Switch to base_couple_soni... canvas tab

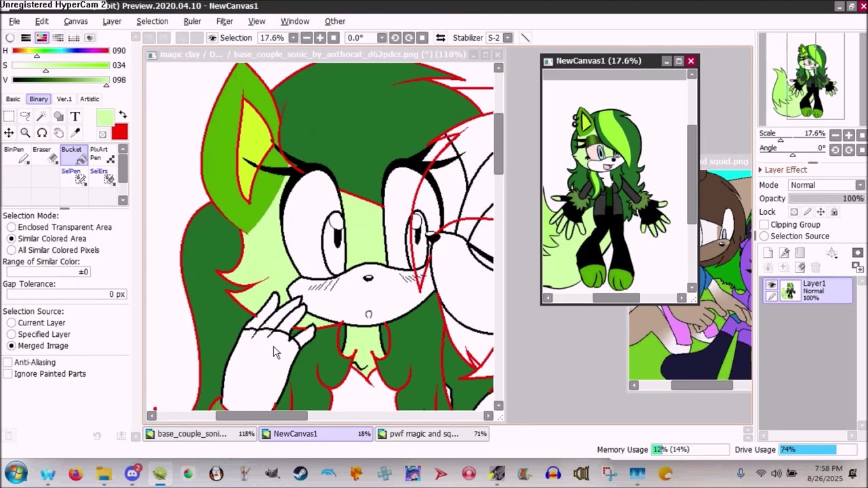pyautogui.click(x=201, y=434)
